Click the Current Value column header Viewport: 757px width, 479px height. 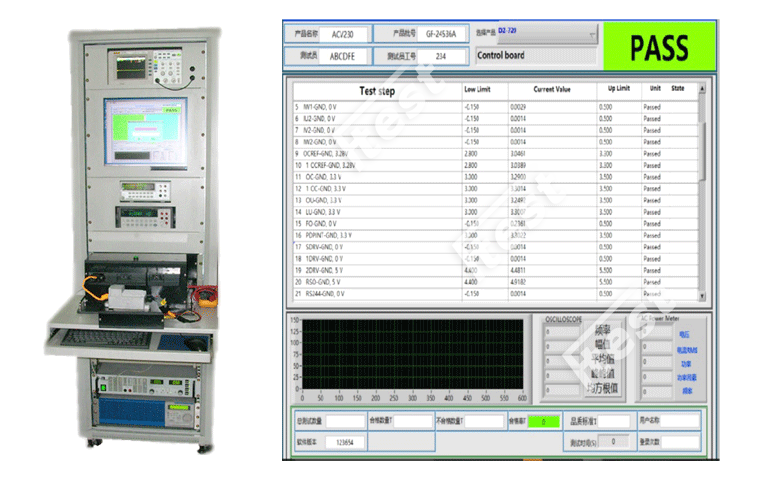551,88
